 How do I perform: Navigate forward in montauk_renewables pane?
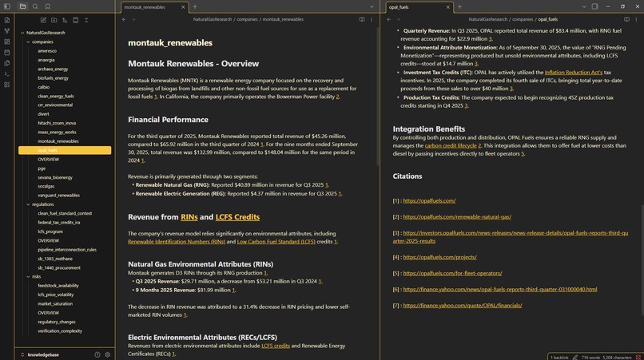[133, 19]
